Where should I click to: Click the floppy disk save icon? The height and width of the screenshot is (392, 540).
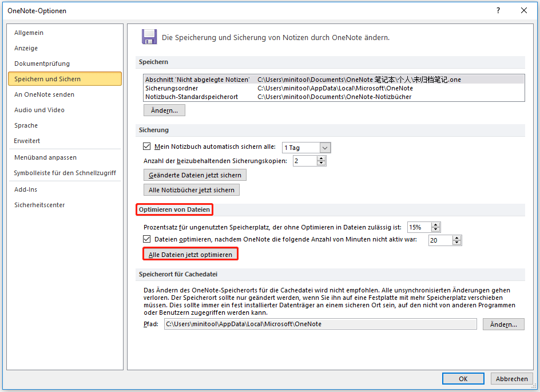point(149,37)
